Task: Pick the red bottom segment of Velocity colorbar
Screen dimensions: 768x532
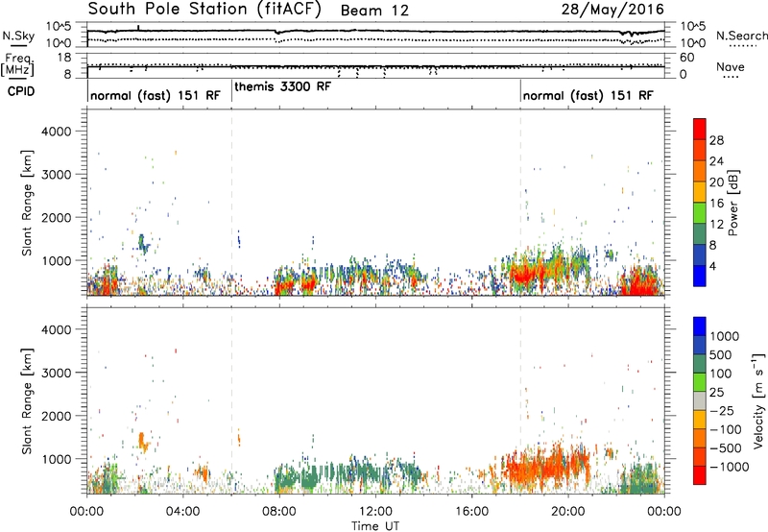Action: click(700, 475)
